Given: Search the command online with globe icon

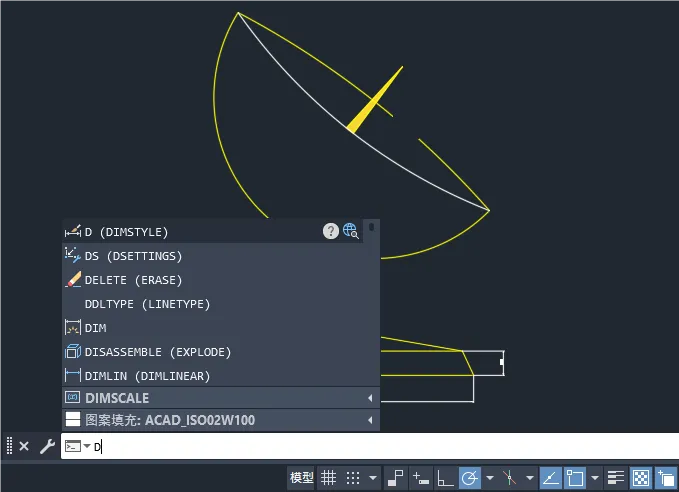Looking at the screenshot, I should (x=350, y=231).
